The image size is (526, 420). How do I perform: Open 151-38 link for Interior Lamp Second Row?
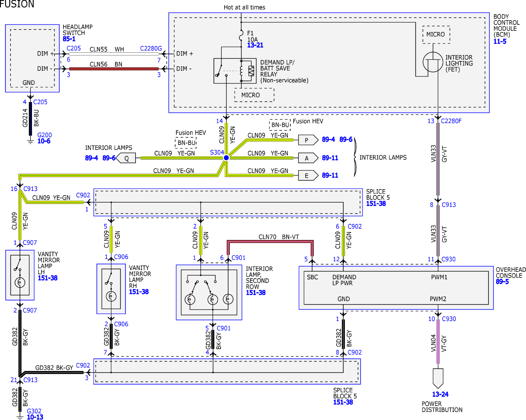click(x=256, y=293)
